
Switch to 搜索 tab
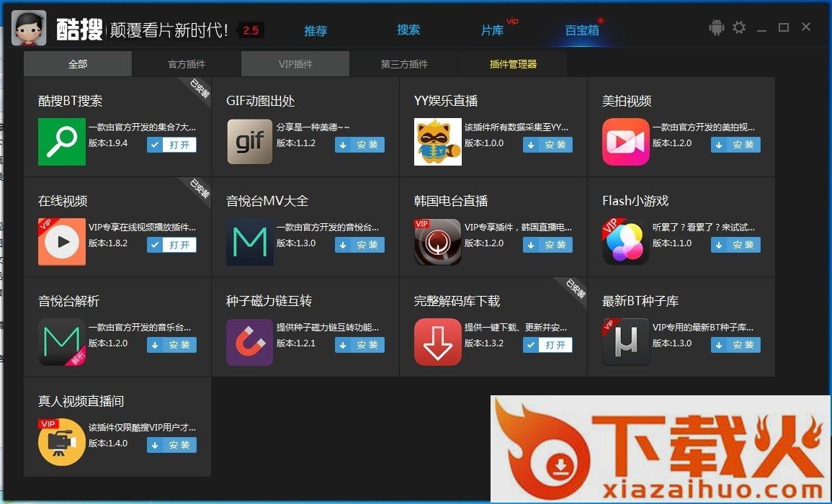tap(408, 30)
